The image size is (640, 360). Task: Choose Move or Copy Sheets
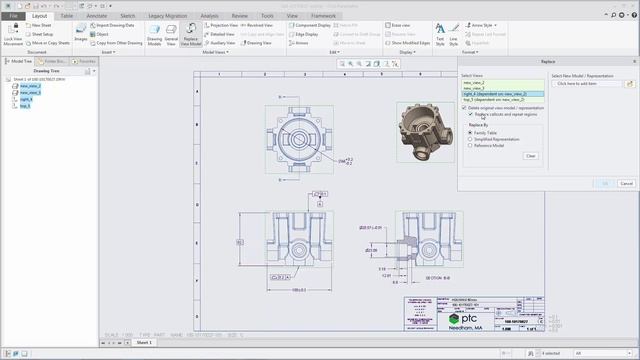tap(47, 43)
